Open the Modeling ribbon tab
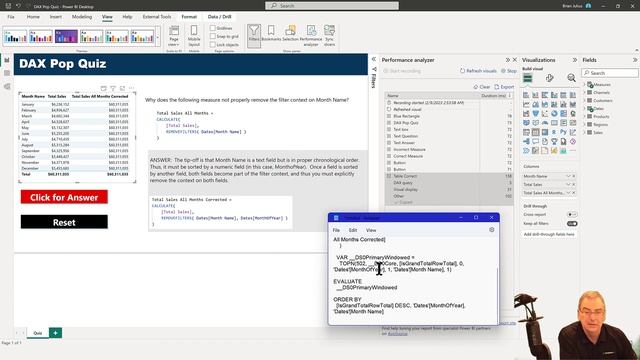 [x=82, y=17]
